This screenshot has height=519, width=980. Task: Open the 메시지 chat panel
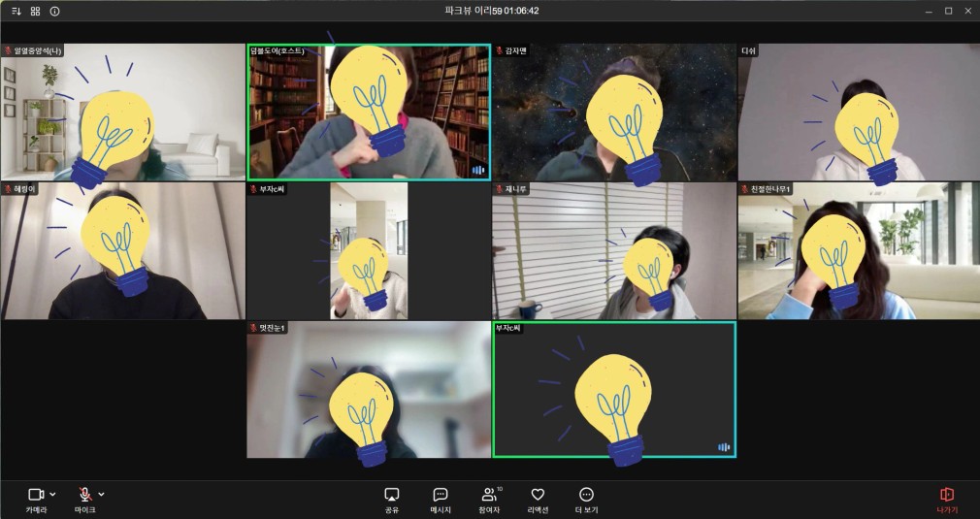441,501
